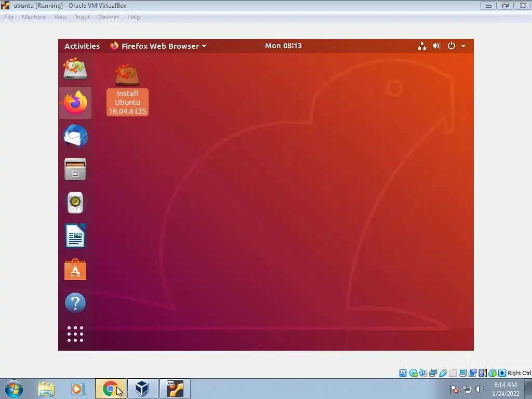Screen dimensions: 532x399
Task: Click the keyboard capture arrow indicator
Action: [502, 373]
